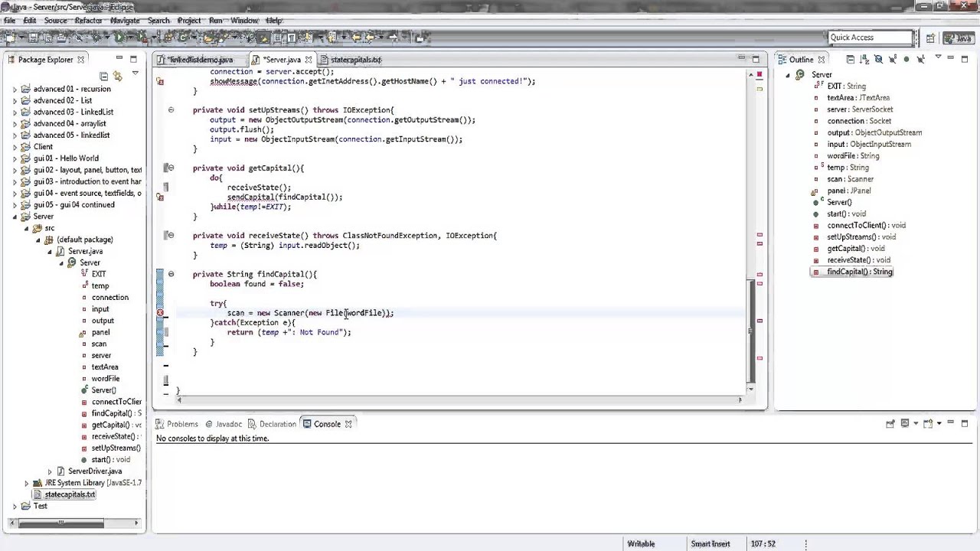Screen dimensions: 980x551
Task: Click the Writable status bar entry
Action: tap(641, 544)
